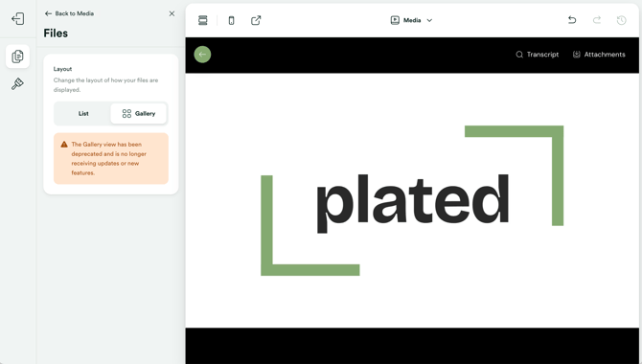The width and height of the screenshot is (642, 364).
Task: Select the Gallery layout option
Action: coord(139,113)
